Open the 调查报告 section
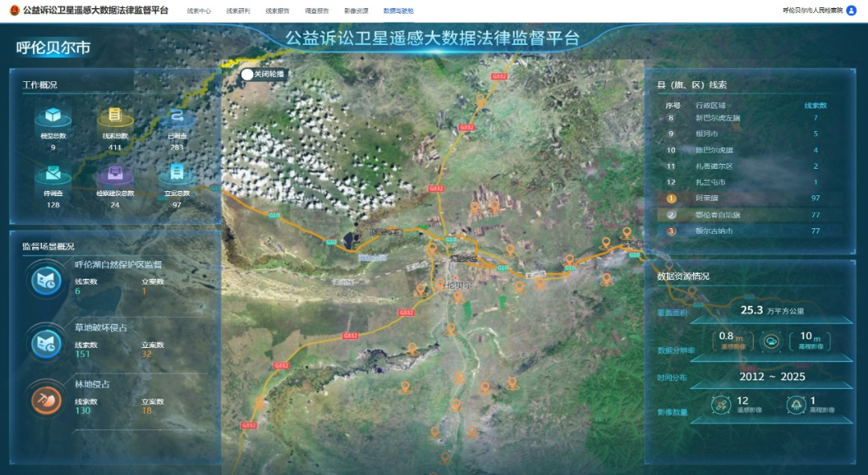868x475 pixels. [317, 11]
